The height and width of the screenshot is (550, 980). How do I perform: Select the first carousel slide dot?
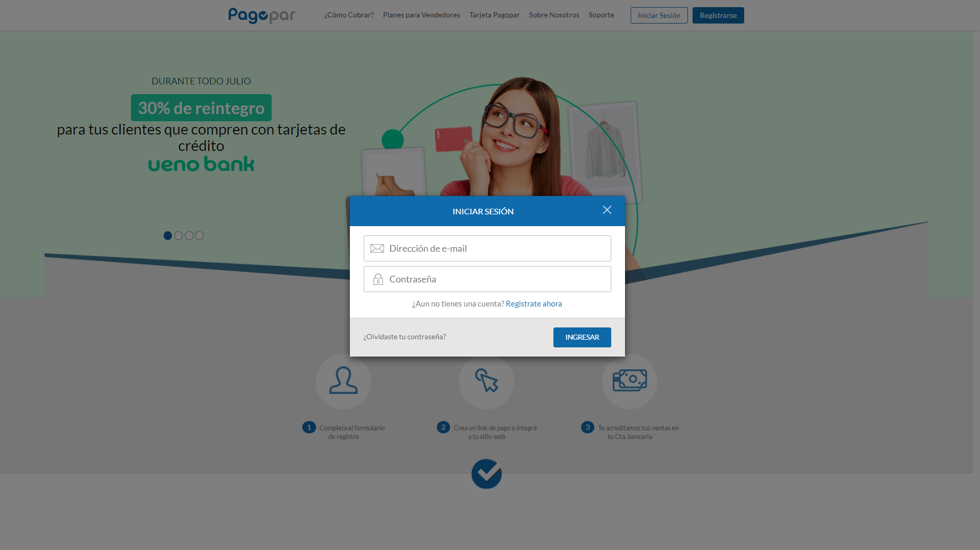click(168, 235)
